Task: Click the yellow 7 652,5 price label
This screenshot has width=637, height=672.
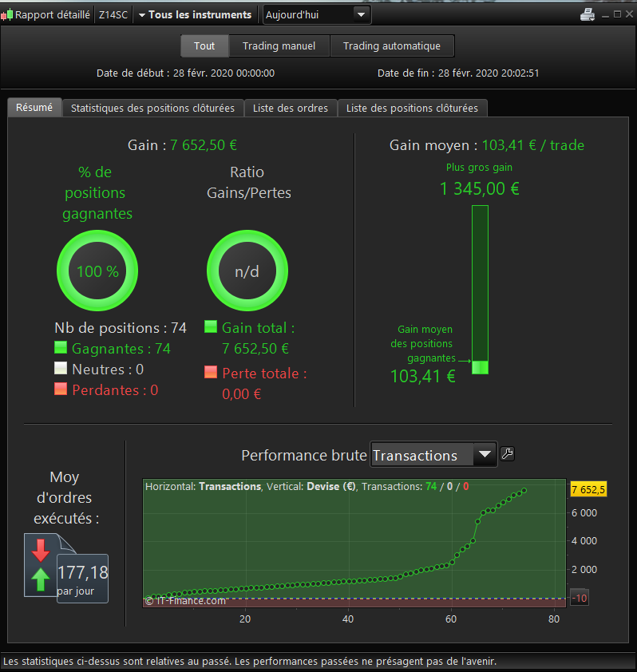Action: (588, 489)
